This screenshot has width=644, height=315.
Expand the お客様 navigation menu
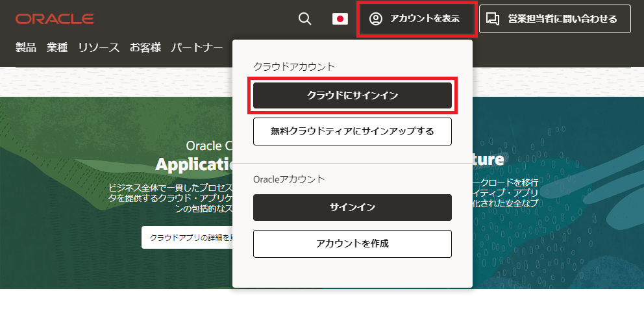click(x=145, y=47)
